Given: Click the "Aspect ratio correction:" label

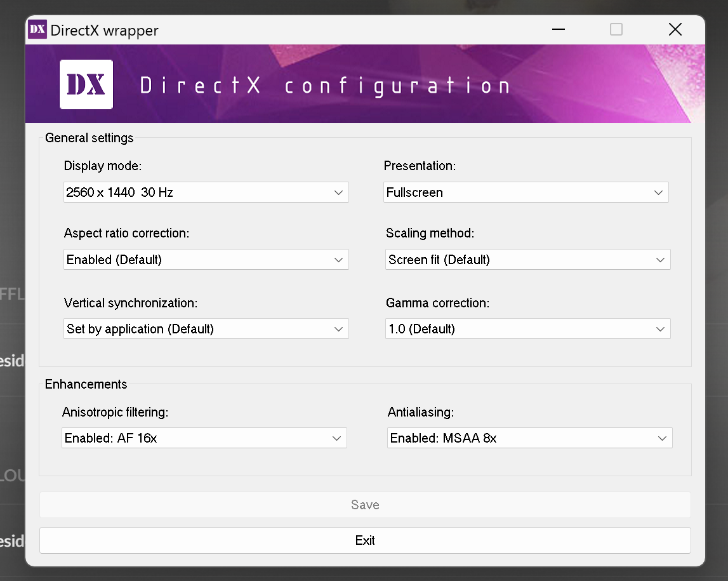Looking at the screenshot, I should click(x=126, y=233).
